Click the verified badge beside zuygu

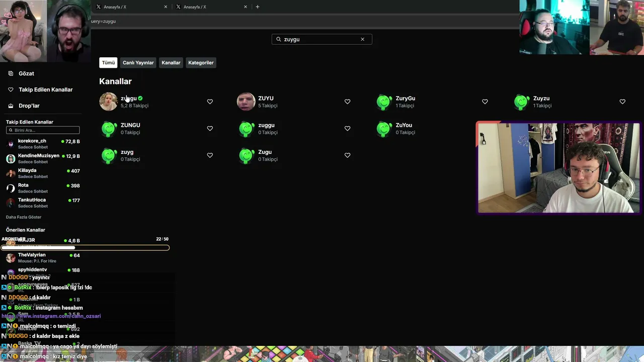click(140, 99)
